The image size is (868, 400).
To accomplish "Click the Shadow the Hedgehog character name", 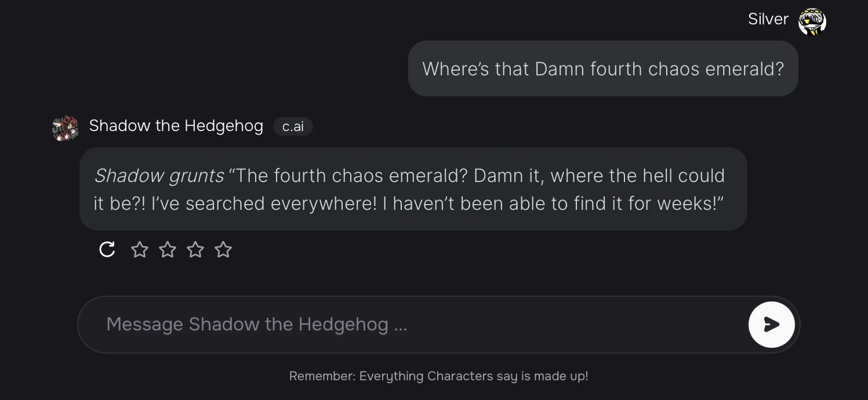I will coord(176,126).
